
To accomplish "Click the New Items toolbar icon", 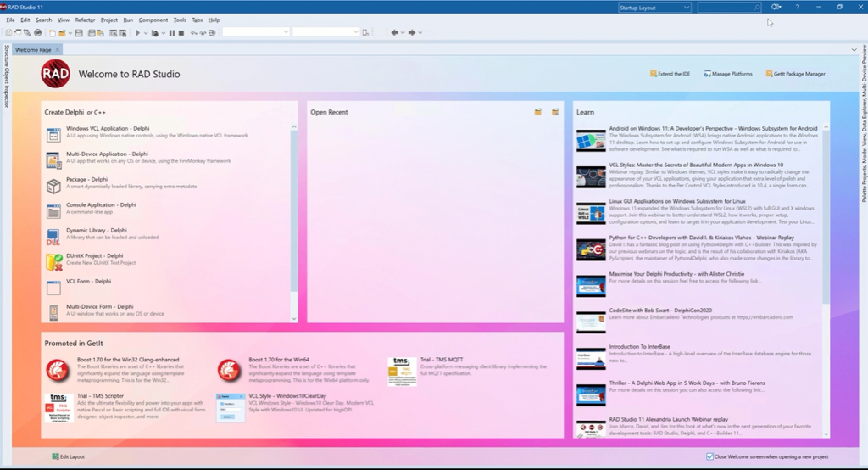I will (52, 33).
